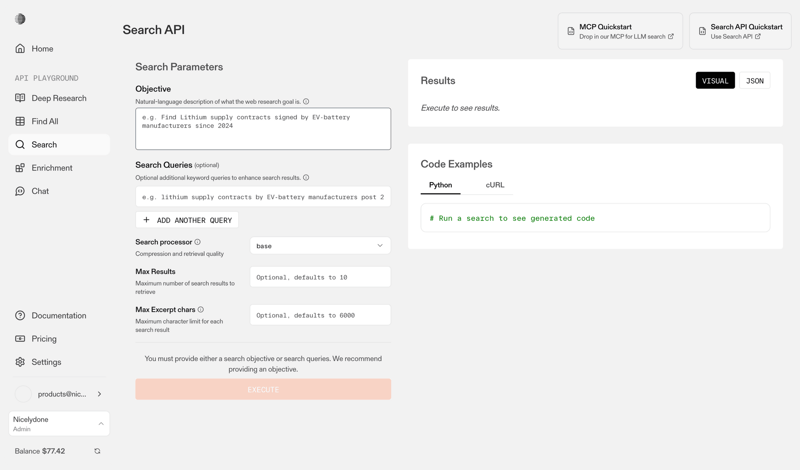The height and width of the screenshot is (470, 800).
Task: Click the Objective text area
Action: coord(263,129)
